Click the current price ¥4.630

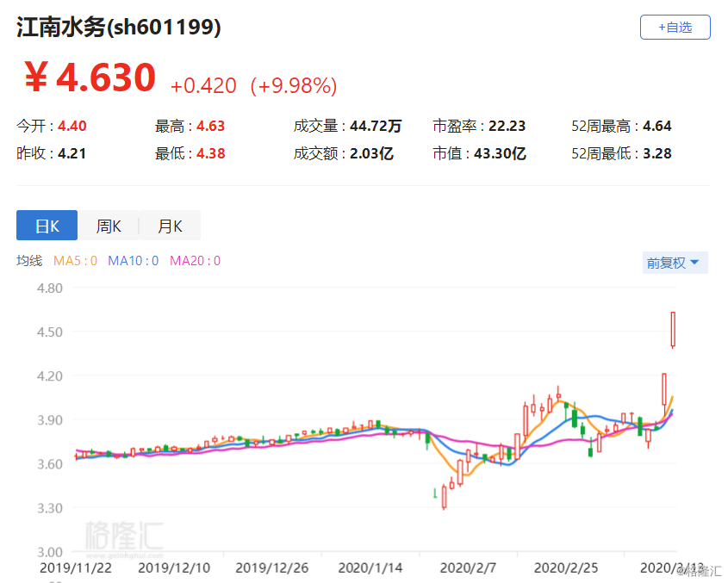click(90, 77)
